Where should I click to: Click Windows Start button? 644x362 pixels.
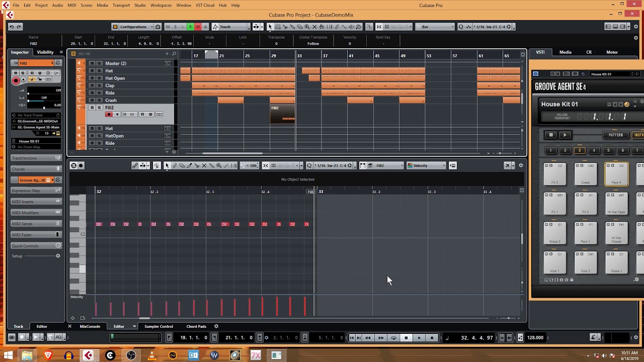click(8, 355)
